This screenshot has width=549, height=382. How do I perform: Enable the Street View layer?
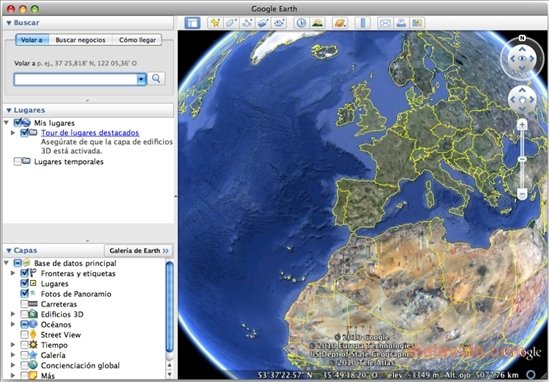click(x=25, y=334)
